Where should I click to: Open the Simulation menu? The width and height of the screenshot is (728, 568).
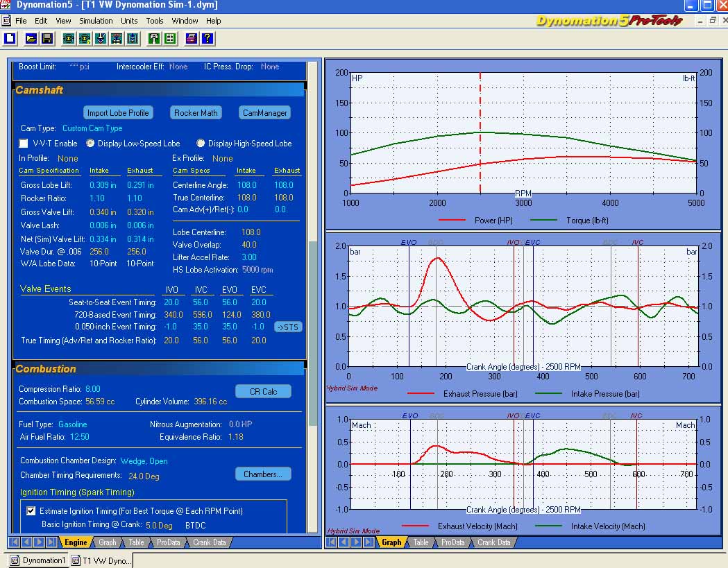tap(96, 21)
